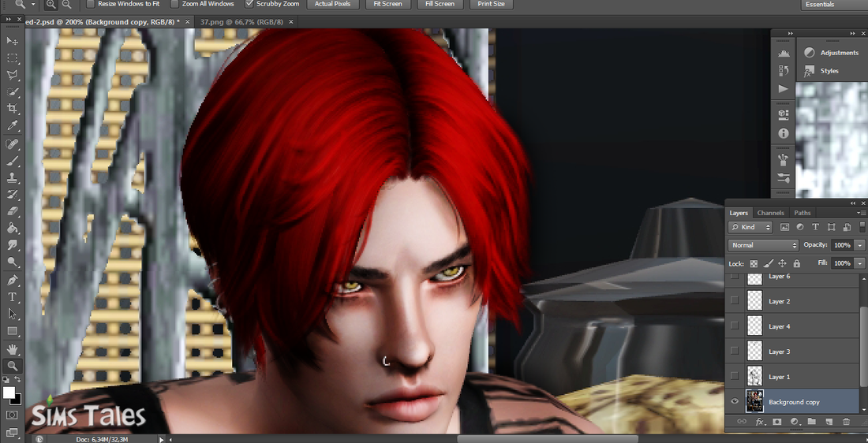Click the Create new layer icon
Image resolution: width=868 pixels, height=443 pixels.
(829, 422)
